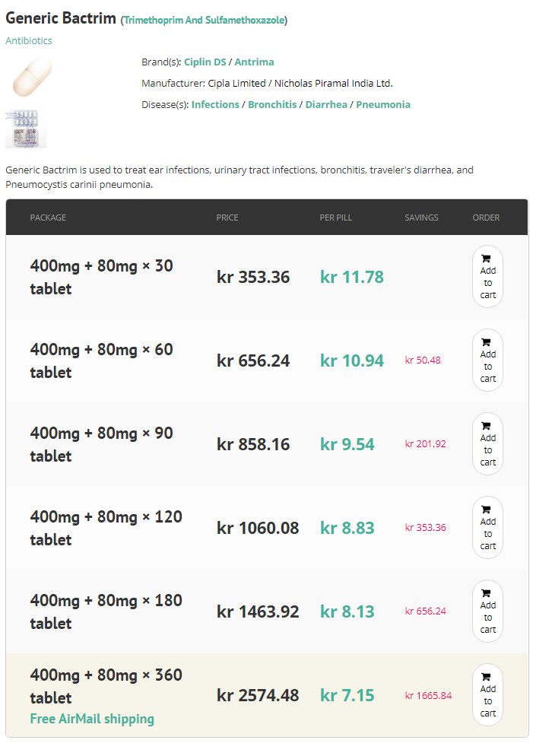Open the Antrima brand link
The image size is (533, 756).
[254, 62]
